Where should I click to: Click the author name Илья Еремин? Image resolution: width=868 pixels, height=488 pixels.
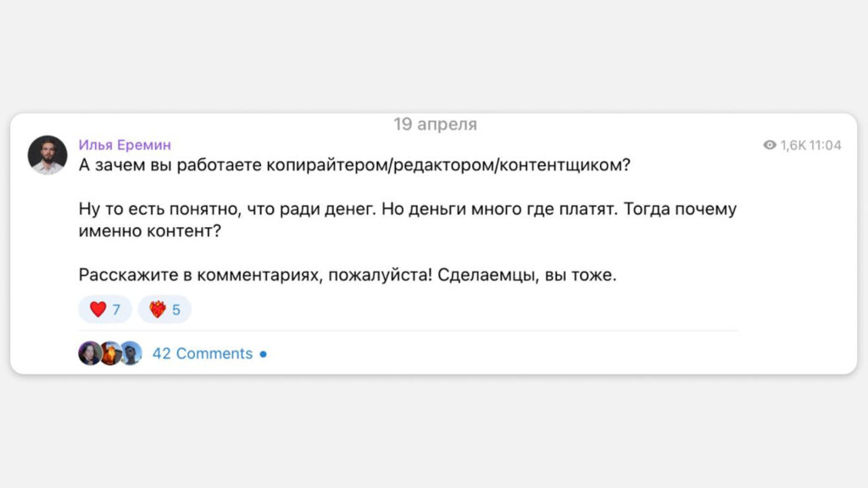click(125, 145)
